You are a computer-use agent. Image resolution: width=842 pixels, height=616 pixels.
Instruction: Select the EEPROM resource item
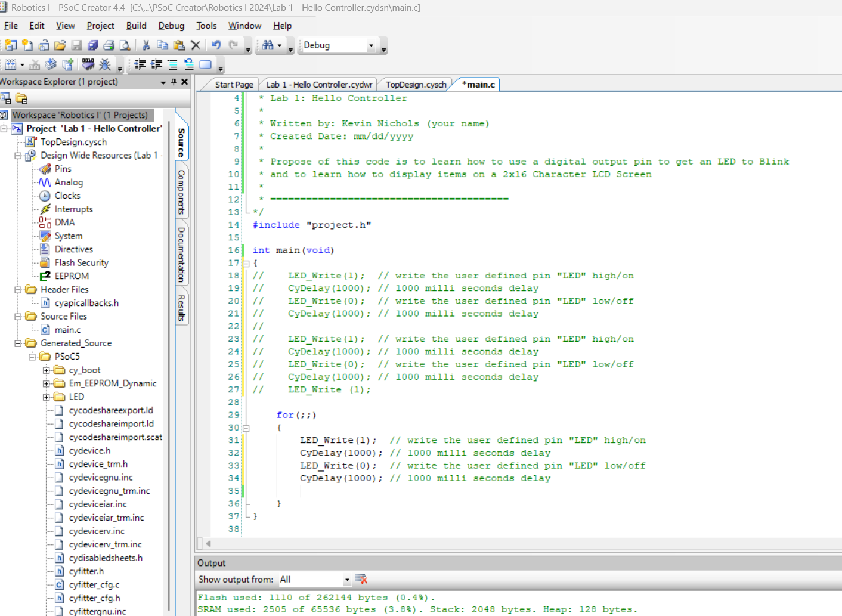72,276
